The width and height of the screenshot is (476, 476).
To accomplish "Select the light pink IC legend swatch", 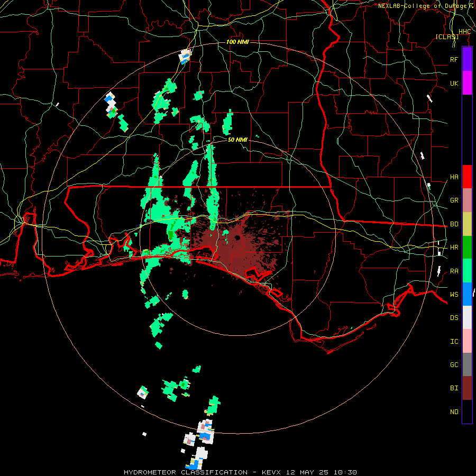I will coord(467,341).
